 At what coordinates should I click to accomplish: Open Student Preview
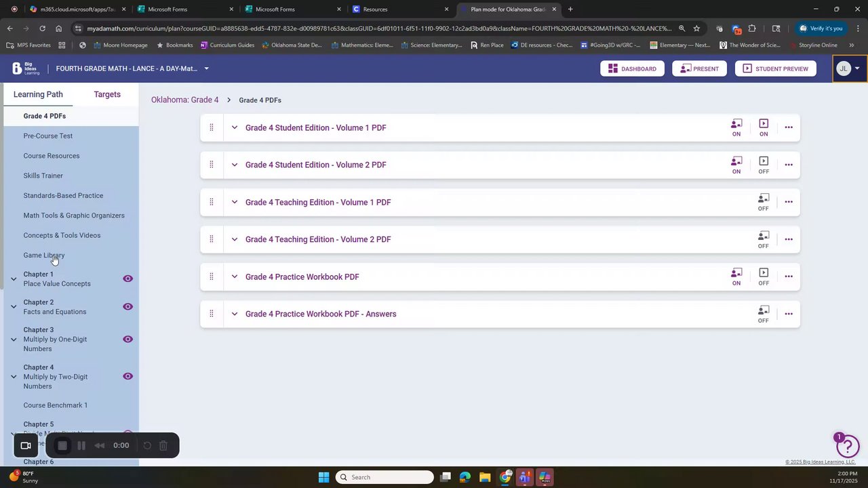pyautogui.click(x=775, y=68)
